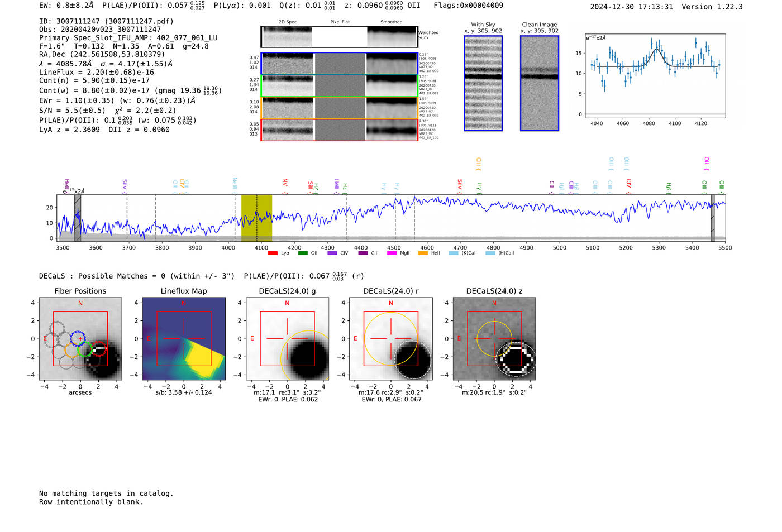Viewport: 782px width, 532px height.
Task: Click 'No matching targets in catalog.' text
Action: [x=106, y=493]
